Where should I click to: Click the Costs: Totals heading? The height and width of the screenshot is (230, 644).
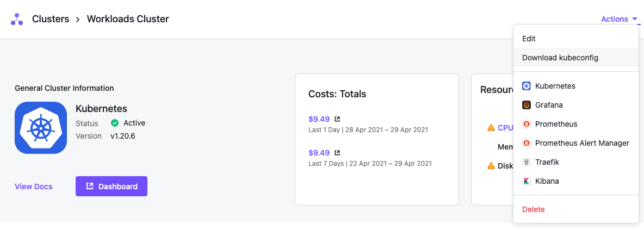pyautogui.click(x=337, y=94)
